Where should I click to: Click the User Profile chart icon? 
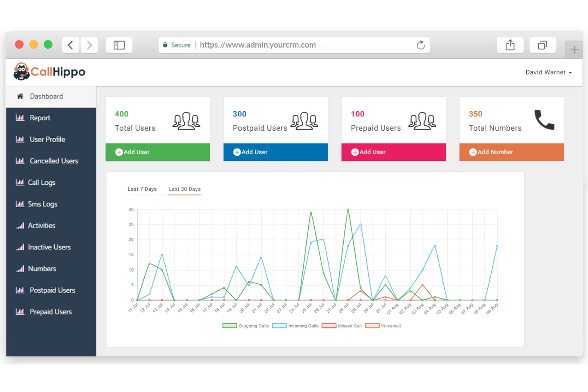click(x=20, y=139)
